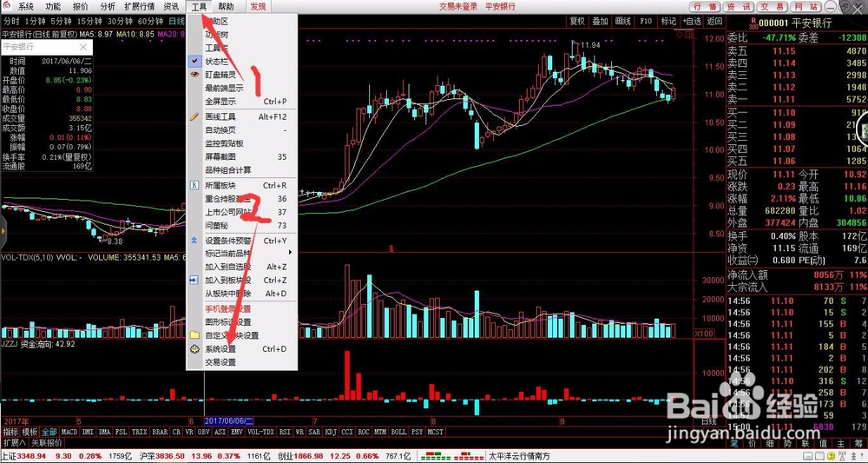
Task: Open 手机登录设置 red menu entry
Action: [x=242, y=309]
